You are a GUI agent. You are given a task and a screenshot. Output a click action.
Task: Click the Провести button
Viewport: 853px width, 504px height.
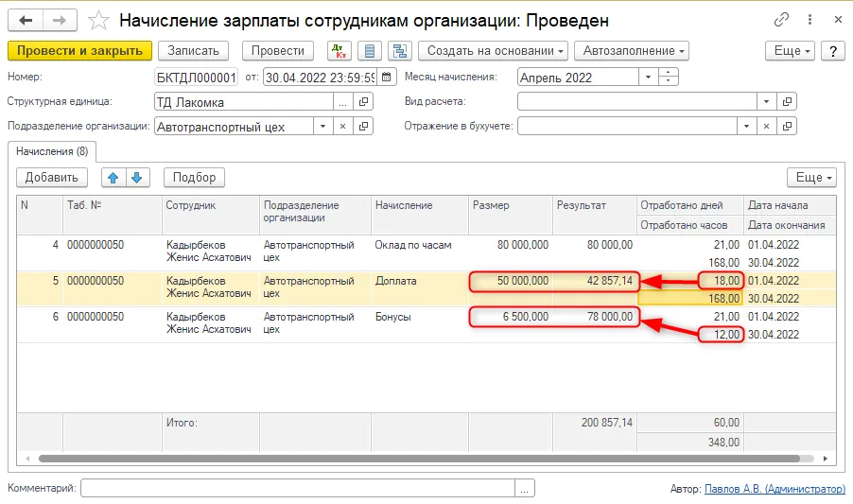point(277,50)
